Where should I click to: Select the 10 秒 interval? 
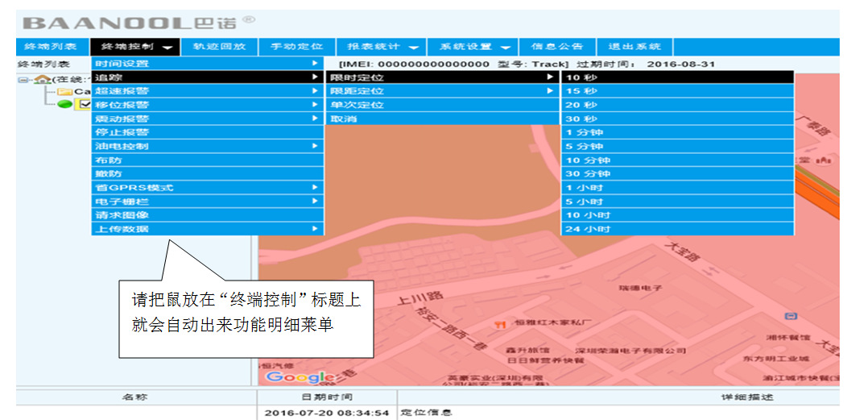pyautogui.click(x=678, y=77)
